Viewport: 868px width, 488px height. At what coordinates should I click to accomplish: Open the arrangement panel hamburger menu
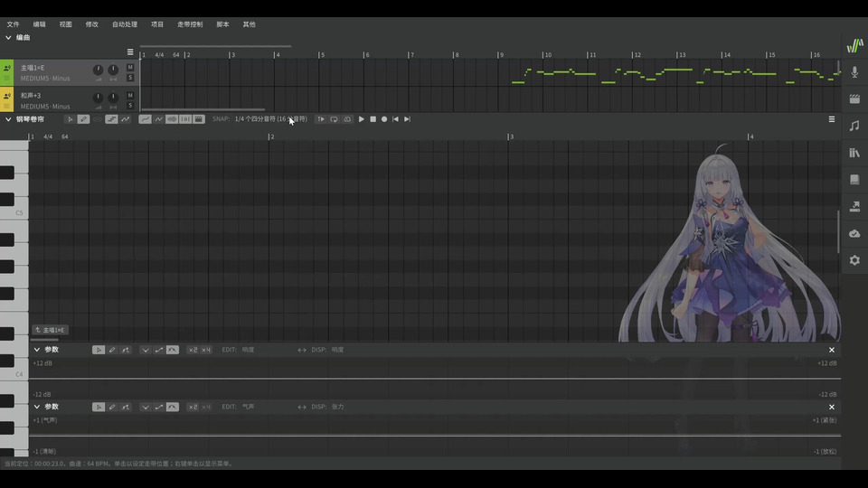pyautogui.click(x=130, y=52)
